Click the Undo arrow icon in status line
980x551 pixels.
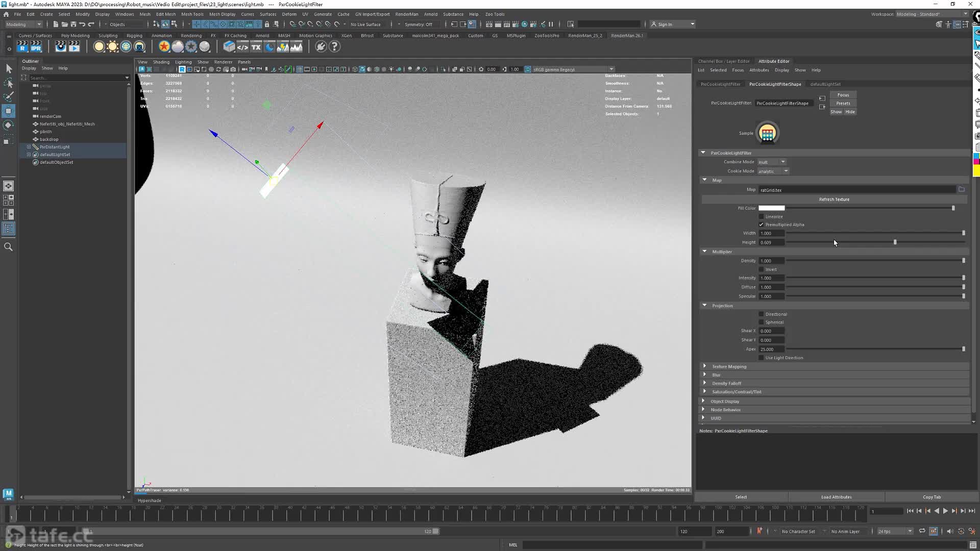point(82,24)
